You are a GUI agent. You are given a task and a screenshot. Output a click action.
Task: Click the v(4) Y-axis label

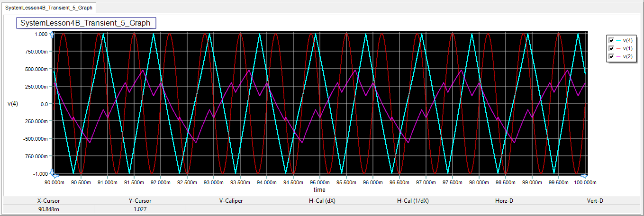point(13,104)
